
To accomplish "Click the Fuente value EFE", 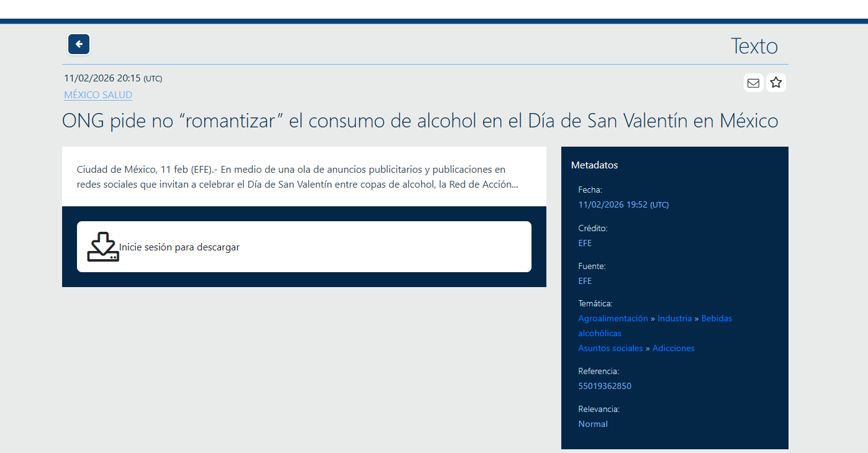I will click(x=585, y=281).
